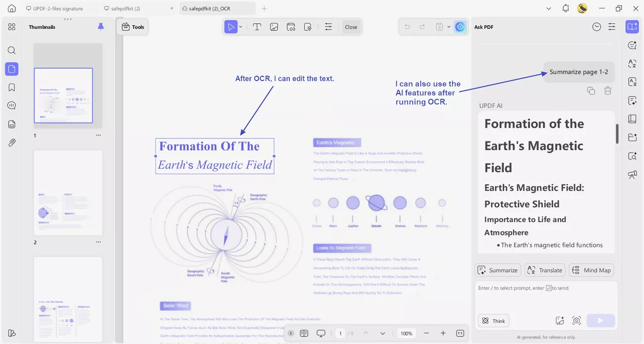Image resolution: width=644 pixels, height=344 pixels.
Task: Open the search panel
Action: [x=11, y=50]
